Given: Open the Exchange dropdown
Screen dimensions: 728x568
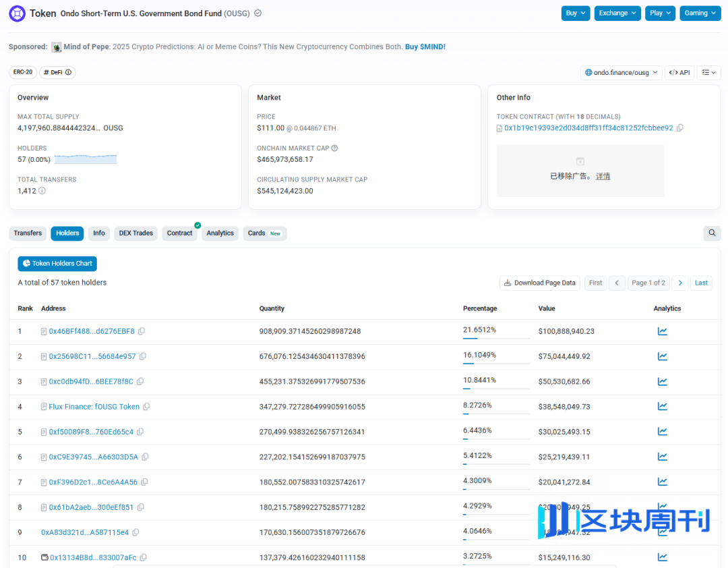Looking at the screenshot, I should tap(617, 13).
